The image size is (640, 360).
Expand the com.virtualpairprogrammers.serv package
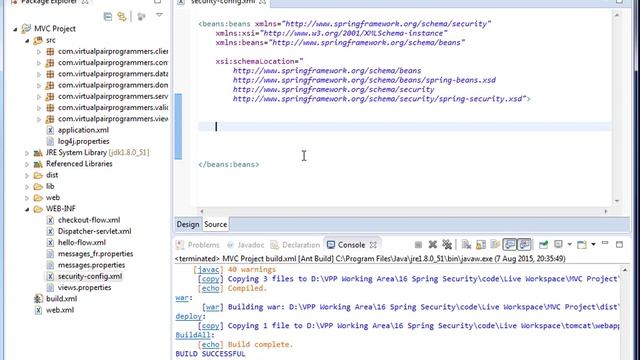point(39,97)
